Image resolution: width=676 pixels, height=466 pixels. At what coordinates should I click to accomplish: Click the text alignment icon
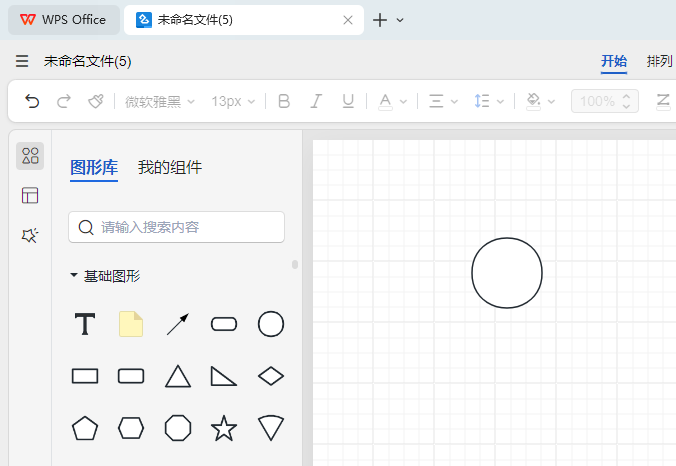pos(436,102)
